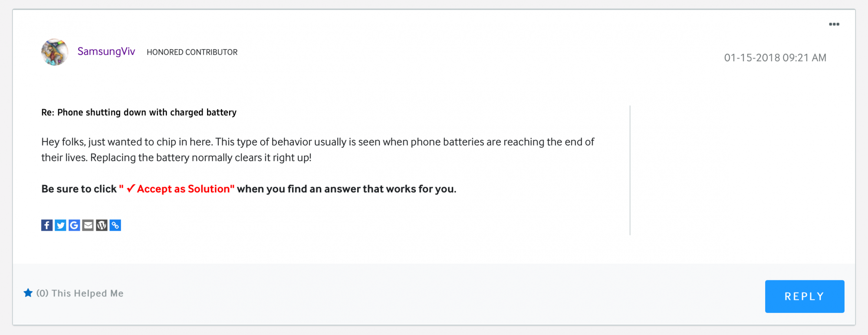Screen dimensions: 868x335
Task: Click the blue link share icon
Action: tap(115, 225)
